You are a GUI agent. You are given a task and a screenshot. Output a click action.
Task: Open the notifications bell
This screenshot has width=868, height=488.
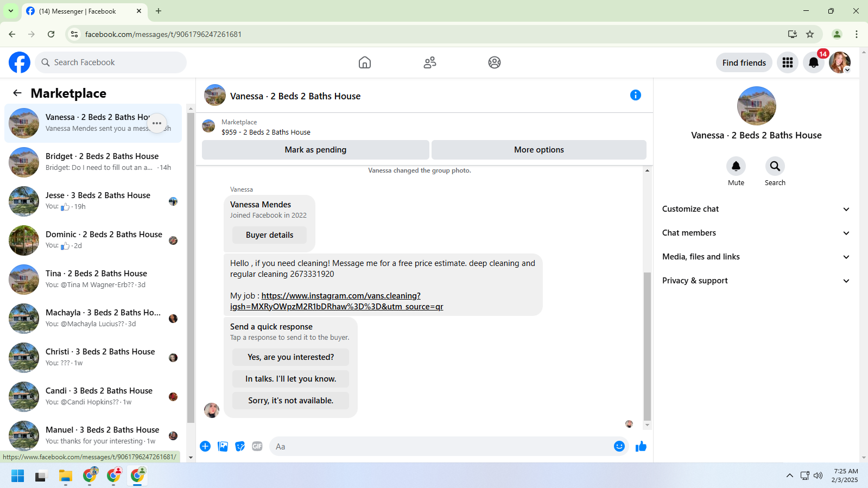click(813, 62)
